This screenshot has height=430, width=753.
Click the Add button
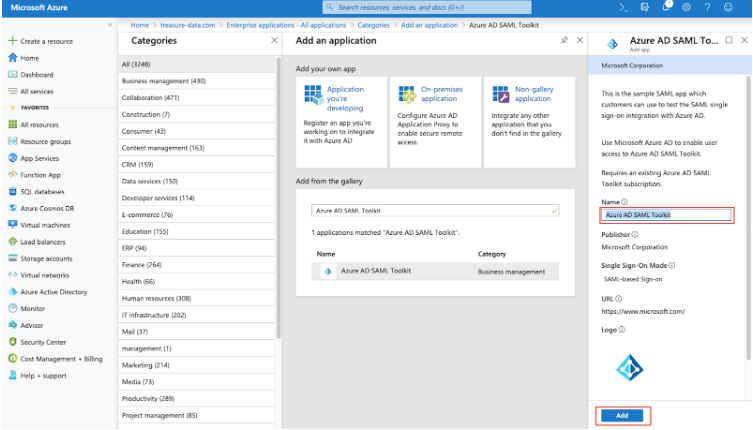622,414
